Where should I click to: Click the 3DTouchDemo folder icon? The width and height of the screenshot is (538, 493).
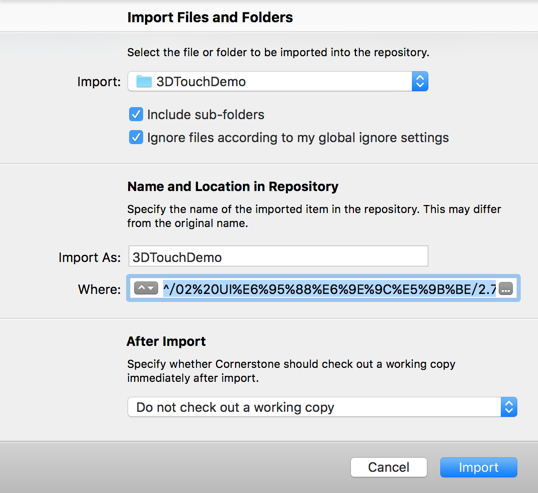(x=144, y=82)
